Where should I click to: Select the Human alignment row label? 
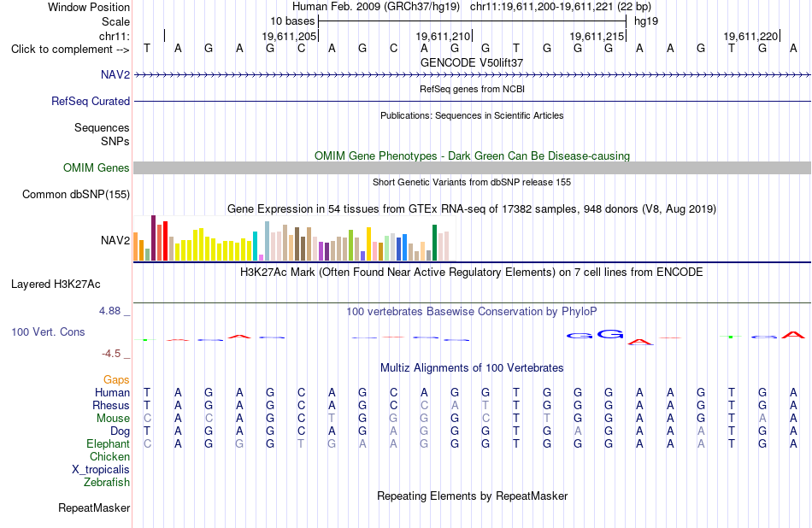112,392
